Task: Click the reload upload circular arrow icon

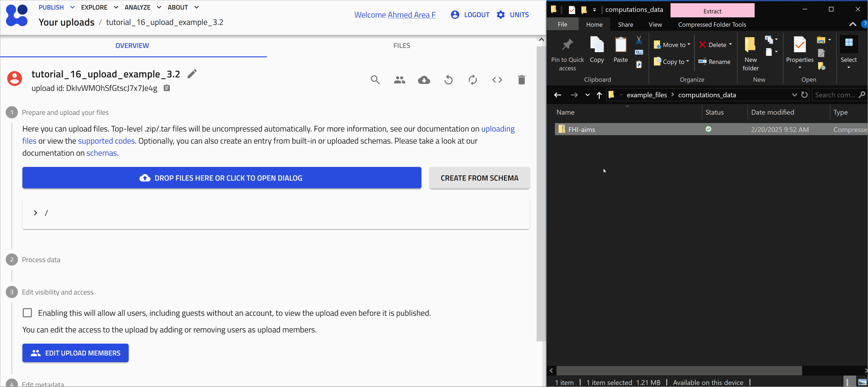Action: (x=448, y=80)
